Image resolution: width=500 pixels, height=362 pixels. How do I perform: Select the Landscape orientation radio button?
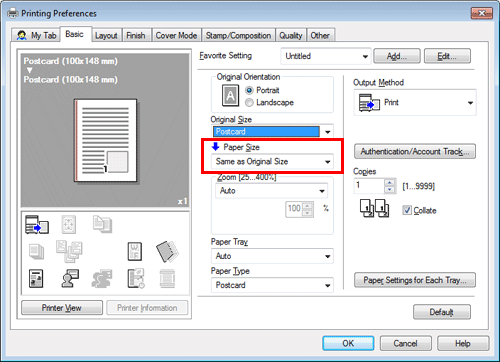(249, 103)
